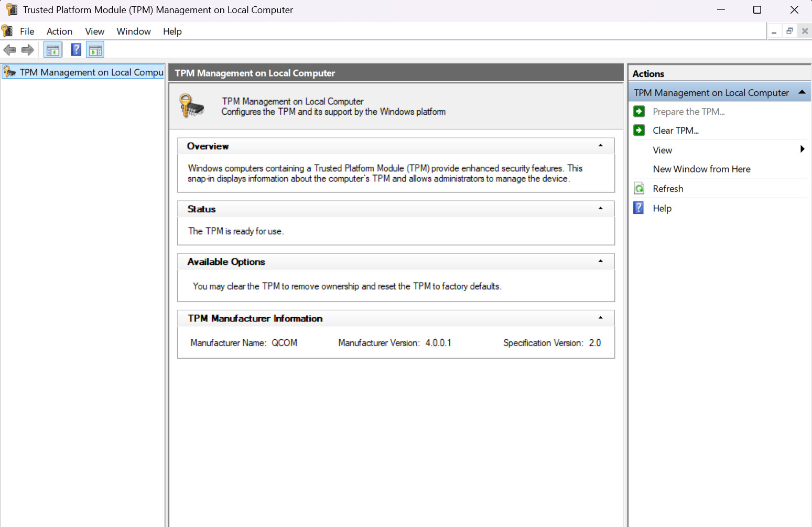Click the Back navigation arrow

click(x=9, y=49)
